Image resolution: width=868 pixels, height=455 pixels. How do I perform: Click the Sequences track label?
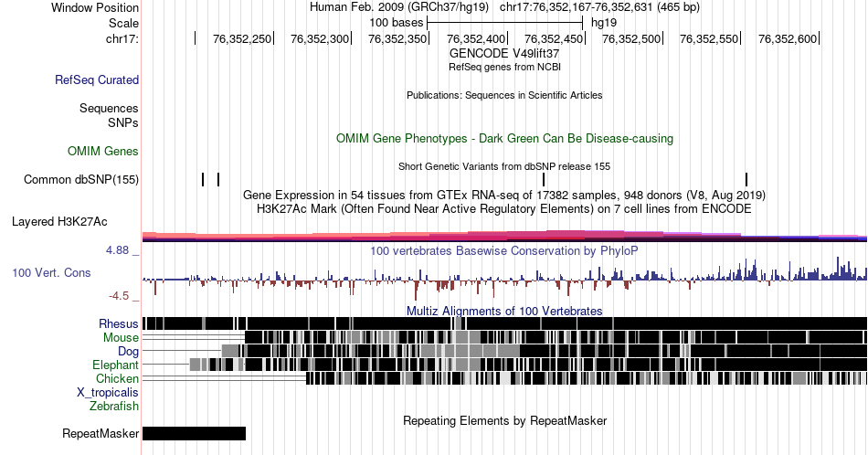(109, 108)
